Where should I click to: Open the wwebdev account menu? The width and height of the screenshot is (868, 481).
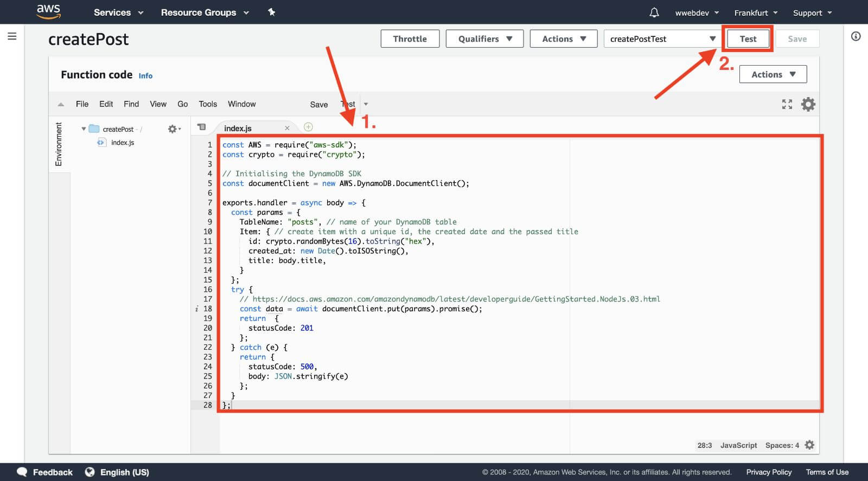click(x=697, y=12)
